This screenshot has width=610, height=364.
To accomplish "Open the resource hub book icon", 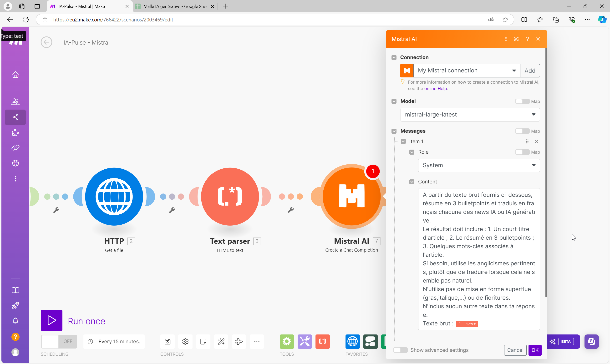I will click(x=15, y=290).
